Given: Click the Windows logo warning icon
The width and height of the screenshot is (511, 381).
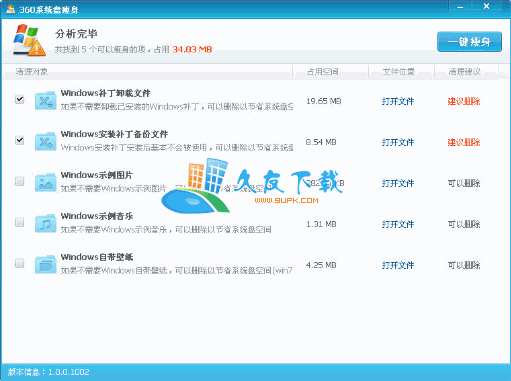Looking at the screenshot, I should pos(29,40).
